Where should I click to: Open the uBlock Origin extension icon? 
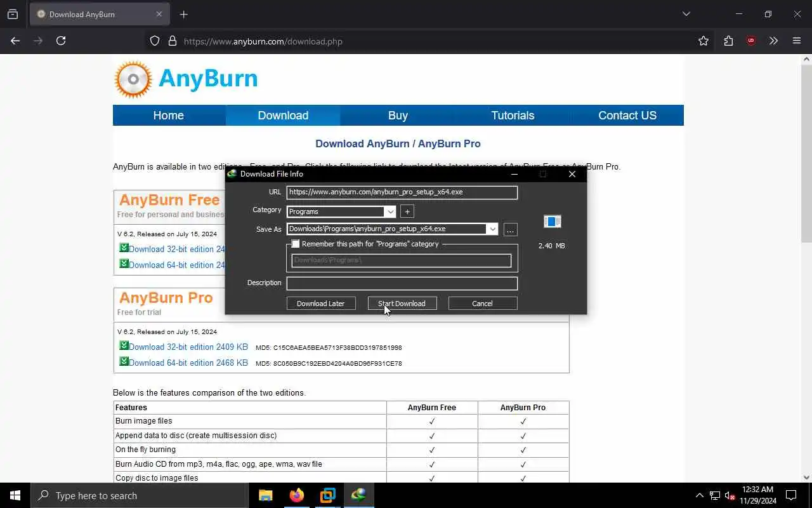(x=751, y=41)
